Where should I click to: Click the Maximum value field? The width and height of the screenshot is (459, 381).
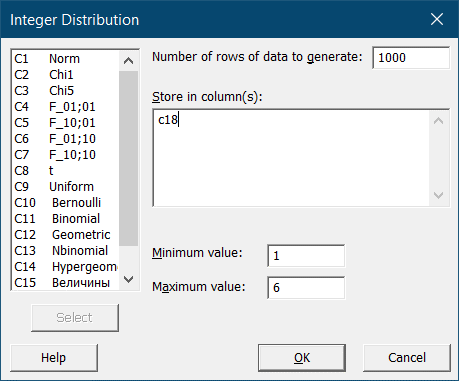(306, 287)
